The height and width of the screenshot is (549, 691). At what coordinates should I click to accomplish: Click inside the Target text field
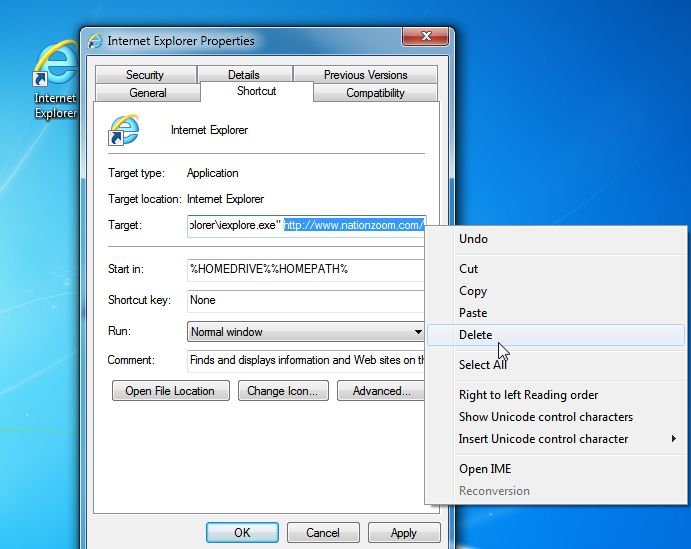pos(306,226)
